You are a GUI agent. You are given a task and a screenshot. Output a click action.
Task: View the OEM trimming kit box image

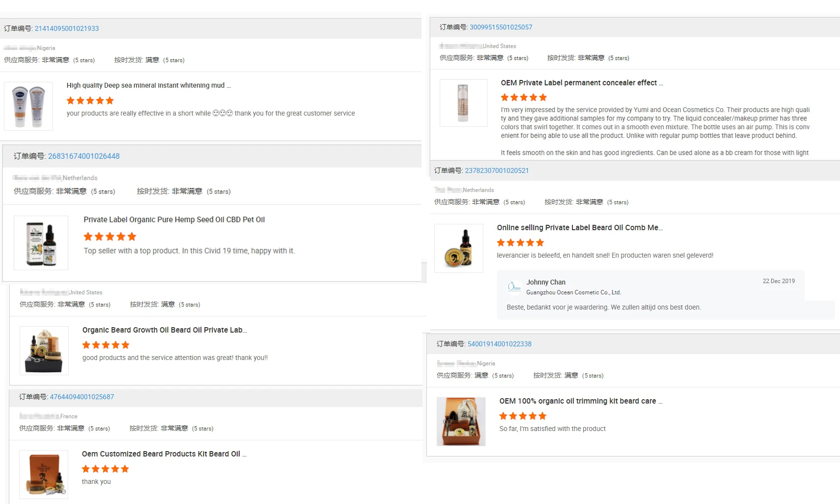click(x=461, y=422)
